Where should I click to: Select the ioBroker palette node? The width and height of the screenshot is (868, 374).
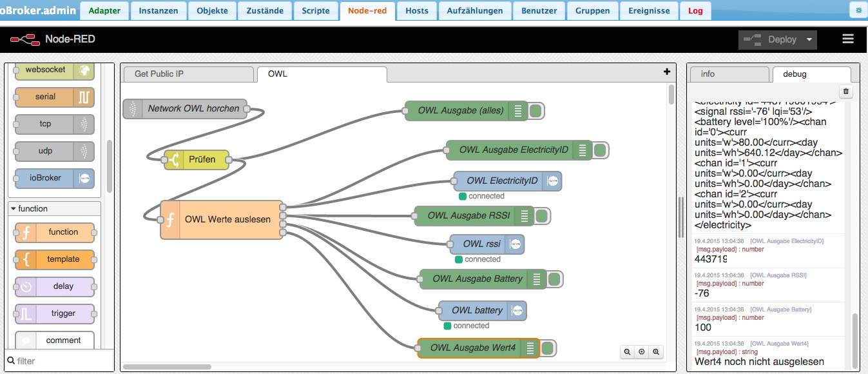tap(54, 179)
